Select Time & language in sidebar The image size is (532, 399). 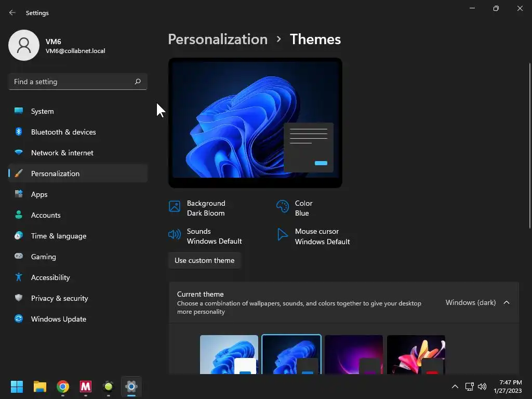pyautogui.click(x=78, y=235)
